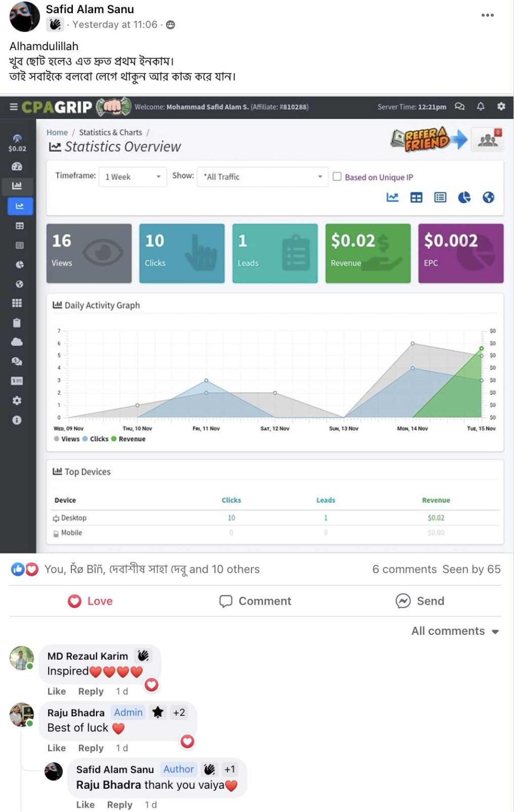Open the CPAGrip hamburger menu icon
514x812 pixels.
(x=14, y=107)
